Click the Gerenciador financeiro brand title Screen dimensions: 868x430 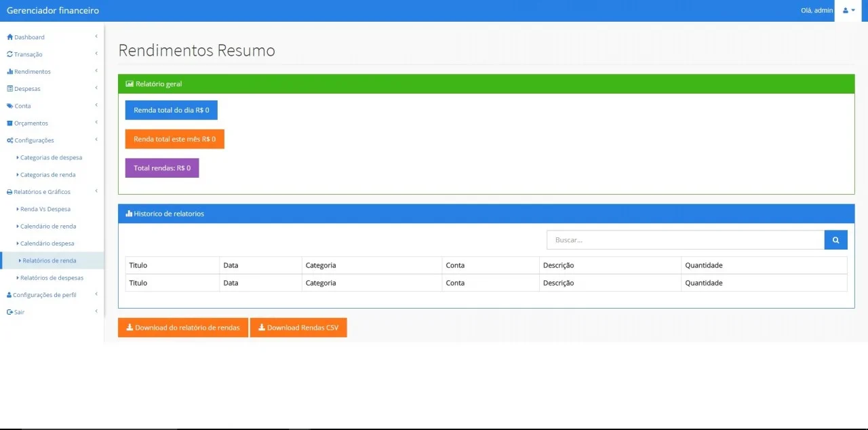click(x=53, y=11)
